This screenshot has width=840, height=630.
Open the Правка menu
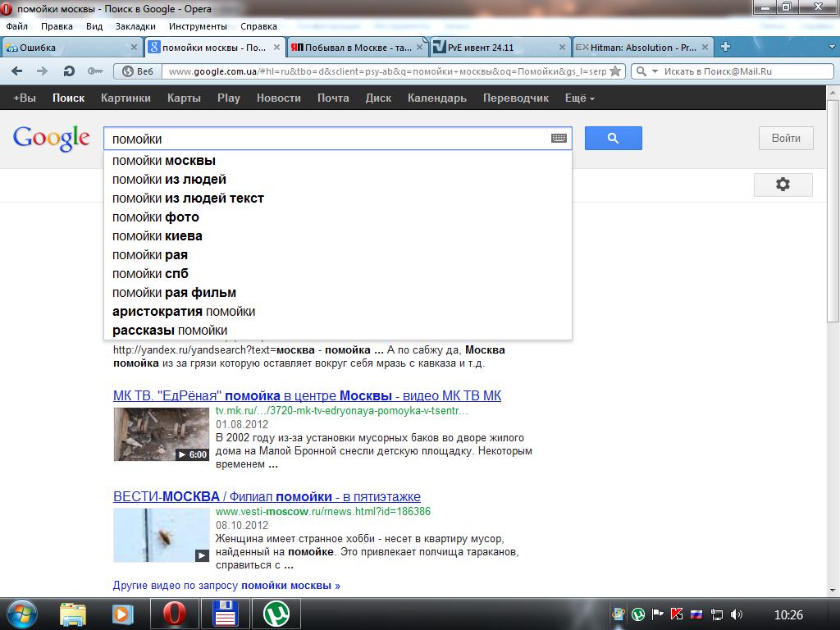(x=57, y=26)
